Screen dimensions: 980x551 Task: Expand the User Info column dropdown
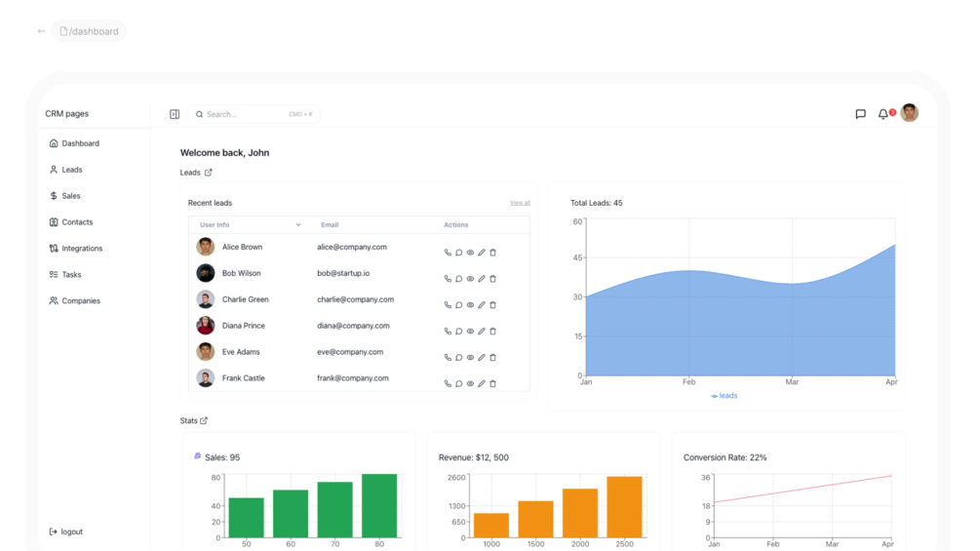point(298,225)
